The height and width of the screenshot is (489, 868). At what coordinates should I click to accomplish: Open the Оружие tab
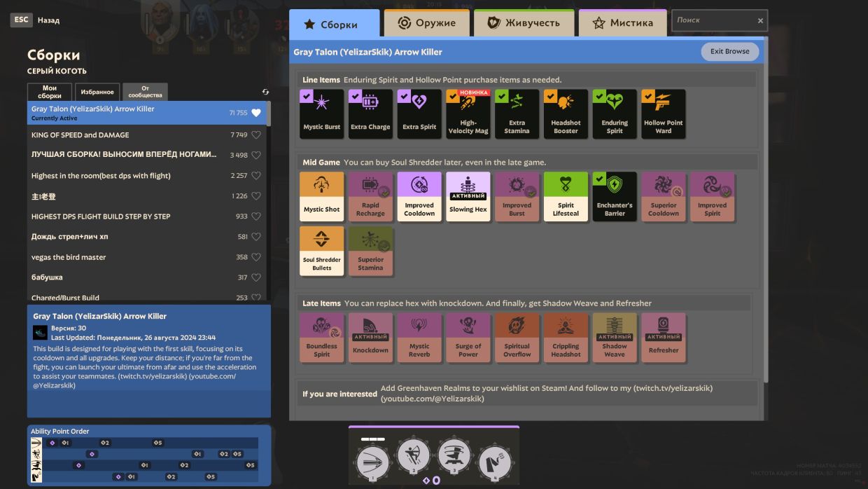click(426, 23)
